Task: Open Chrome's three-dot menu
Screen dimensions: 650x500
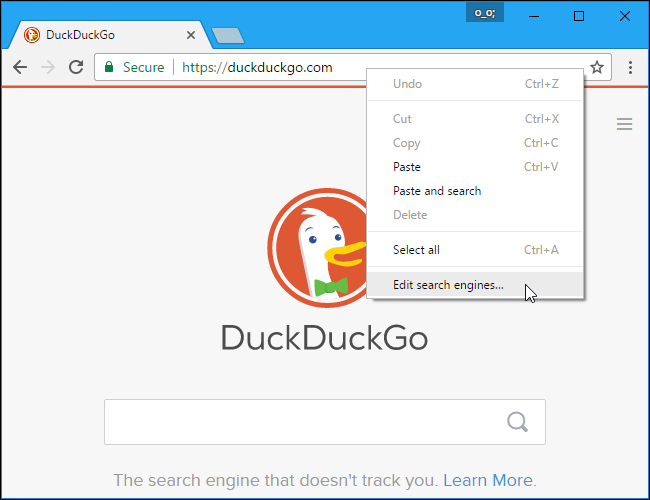Action: pyautogui.click(x=630, y=67)
